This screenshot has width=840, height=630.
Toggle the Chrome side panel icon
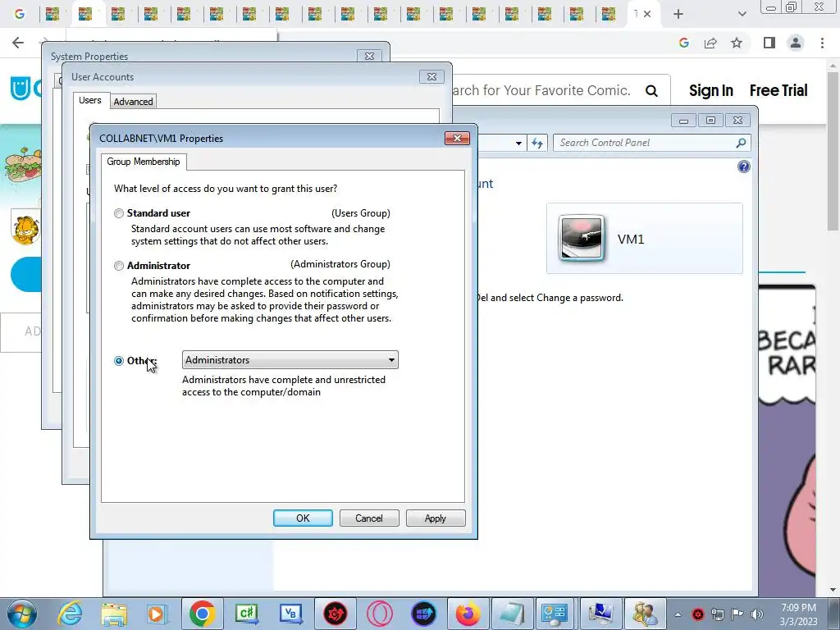point(769,43)
